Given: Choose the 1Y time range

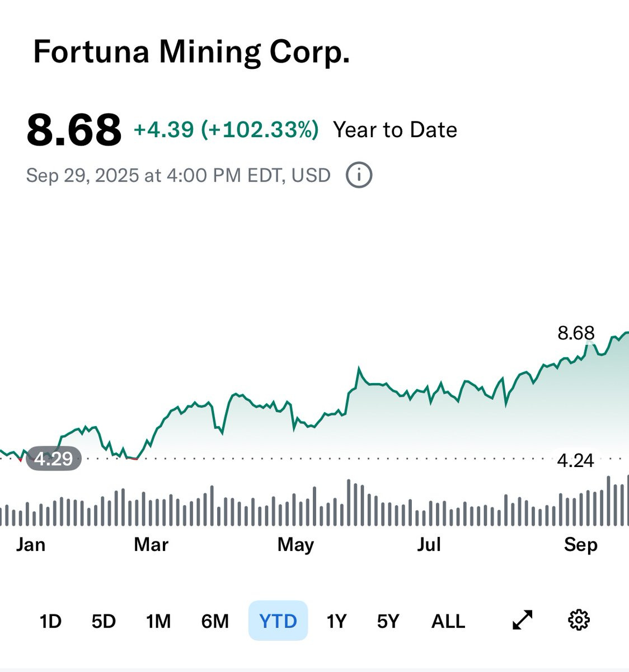Looking at the screenshot, I should pos(336,621).
